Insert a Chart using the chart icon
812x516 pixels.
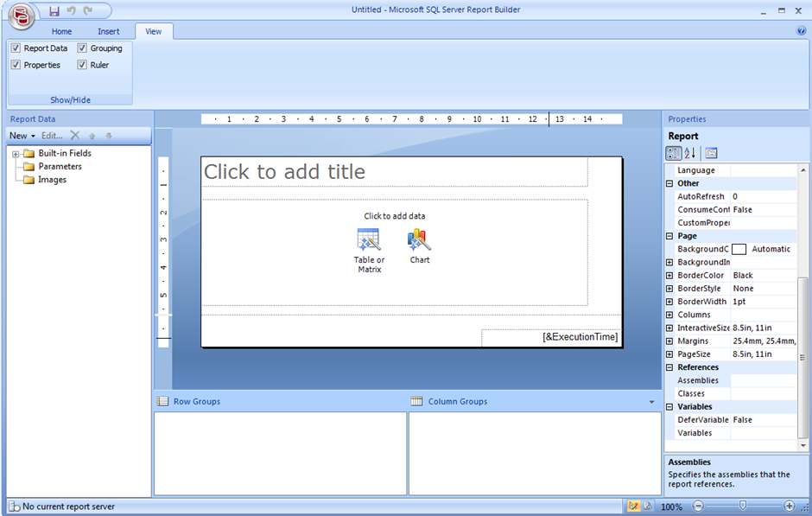pos(419,239)
